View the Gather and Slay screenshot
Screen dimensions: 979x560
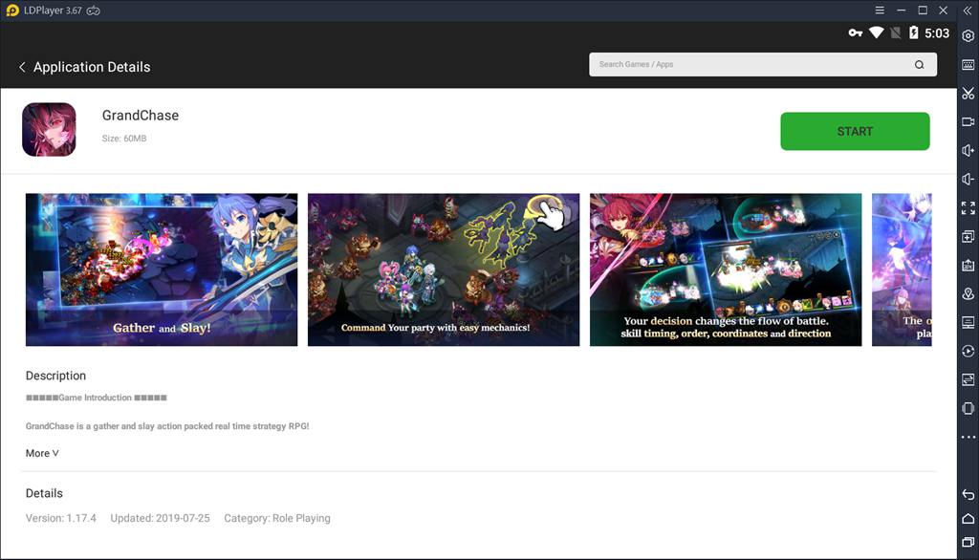[162, 269]
